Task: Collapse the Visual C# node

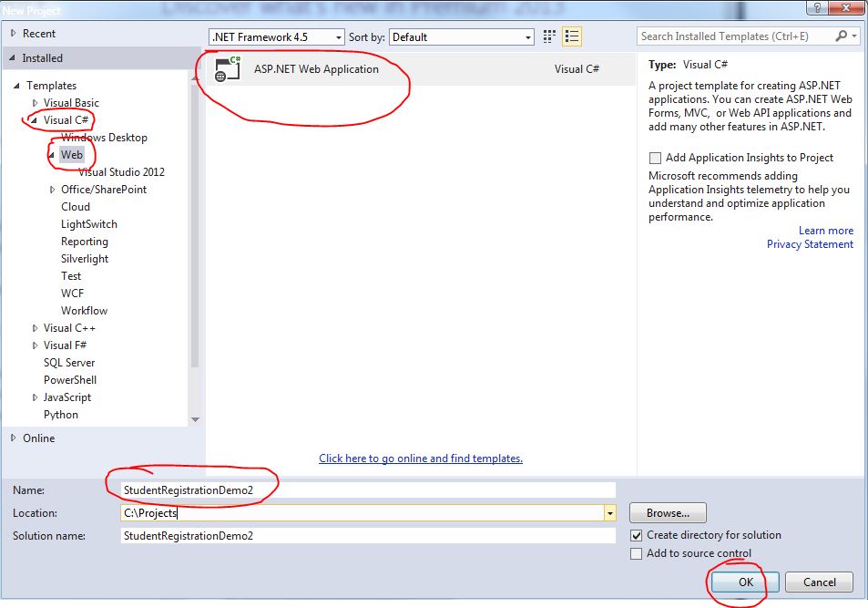Action: coord(34,120)
